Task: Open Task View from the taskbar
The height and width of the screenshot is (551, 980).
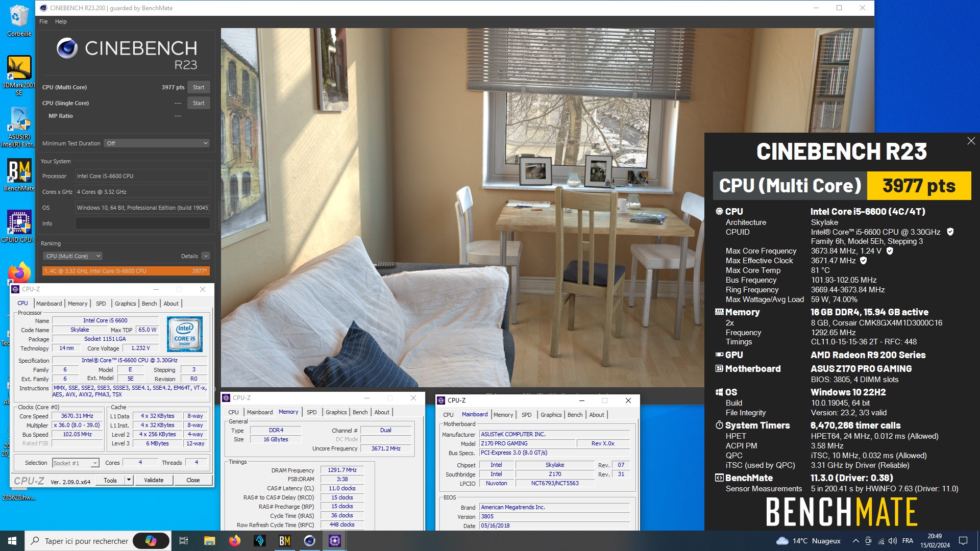Action: [184, 541]
